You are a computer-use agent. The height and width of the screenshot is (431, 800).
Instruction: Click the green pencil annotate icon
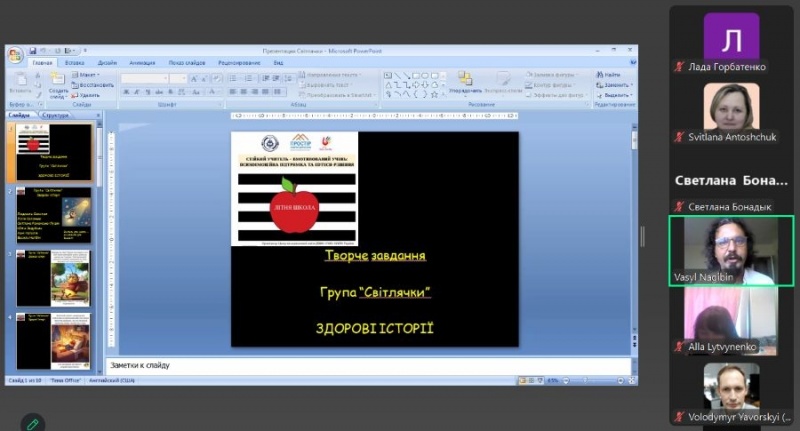[x=33, y=424]
